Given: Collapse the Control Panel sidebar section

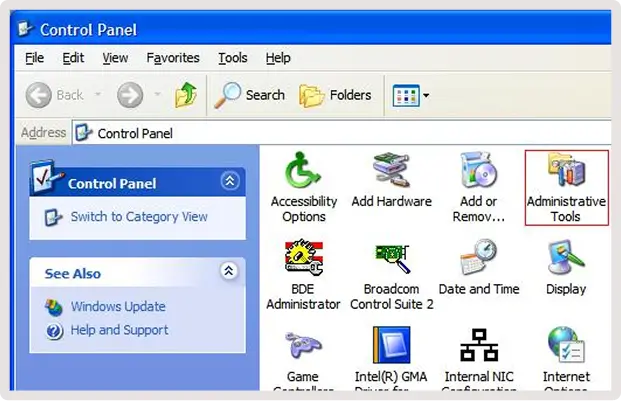Looking at the screenshot, I should 230,181.
